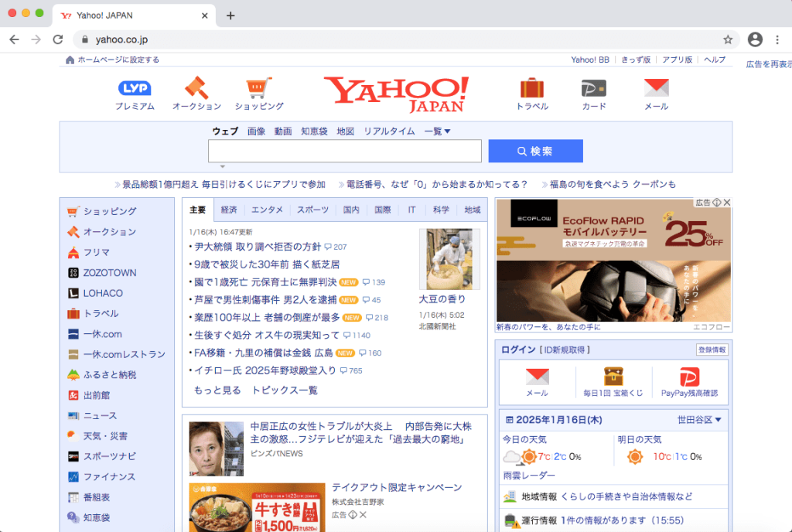This screenshot has width=792, height=532.
Task: Open the Chrome three-dot menu
Action: click(x=777, y=39)
